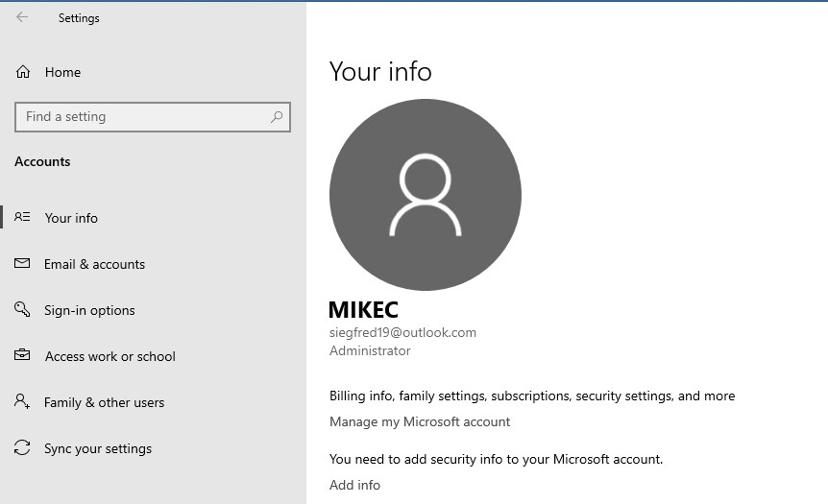Screen dimensions: 828x504
Task: Click the Sync your settings arrows icon
Action: (22, 447)
